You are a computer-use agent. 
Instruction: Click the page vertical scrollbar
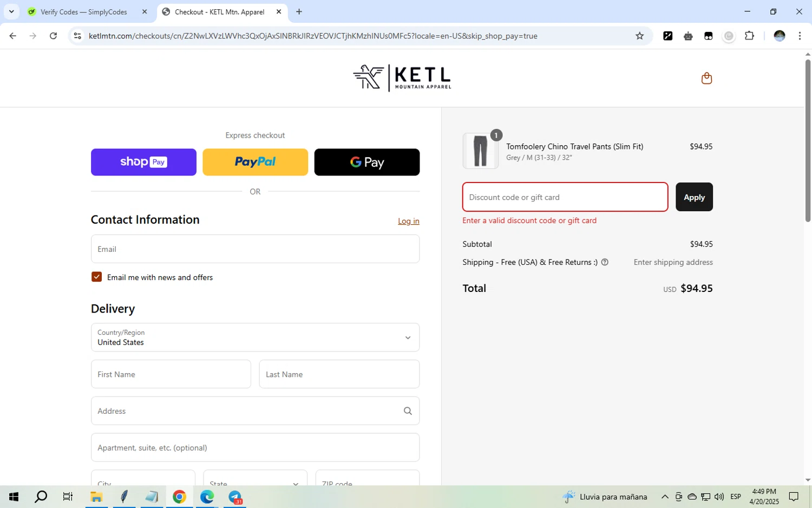(x=808, y=141)
